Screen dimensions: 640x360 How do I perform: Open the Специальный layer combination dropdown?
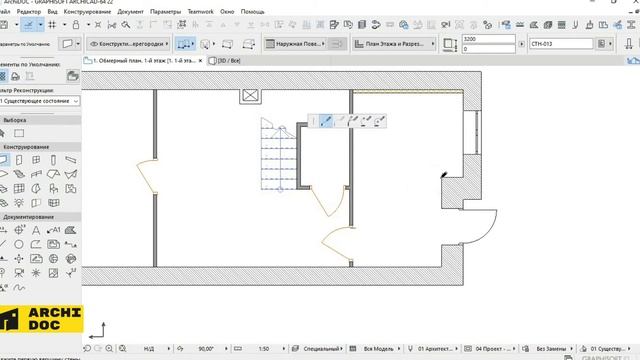(323, 349)
